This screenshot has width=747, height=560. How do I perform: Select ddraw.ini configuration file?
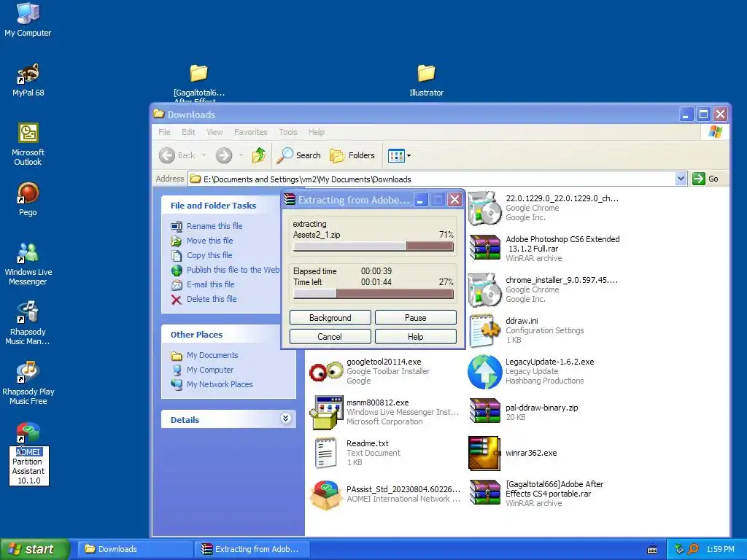pos(527,330)
